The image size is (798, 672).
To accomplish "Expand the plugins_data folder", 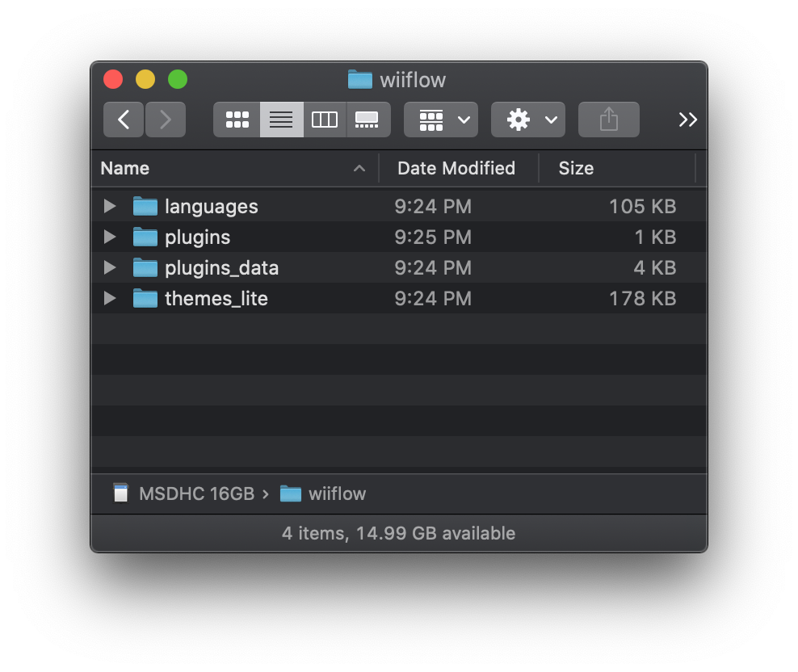I will tap(109, 267).
